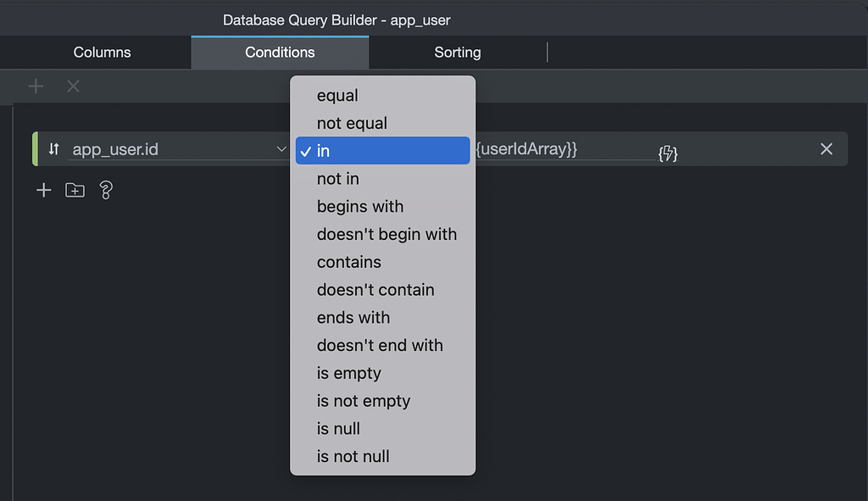The image size is (868, 501).
Task: Switch to the Columns tab
Action: click(101, 52)
